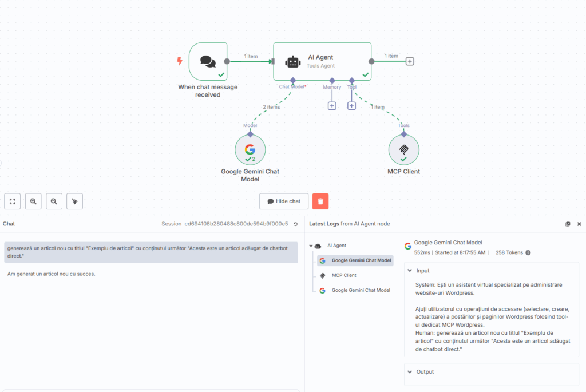Click the 'Tools Agent' subtitle
The image size is (586, 392).
click(x=320, y=66)
